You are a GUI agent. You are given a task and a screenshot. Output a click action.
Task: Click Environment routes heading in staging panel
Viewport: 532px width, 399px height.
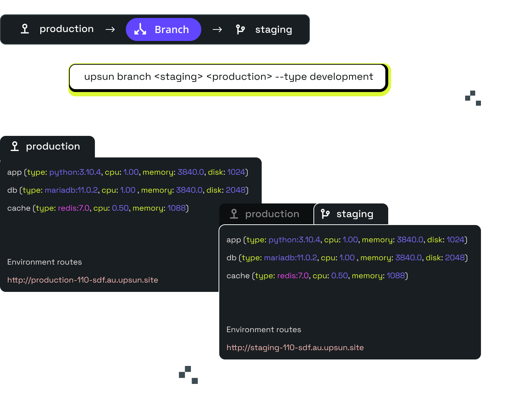[x=264, y=330]
